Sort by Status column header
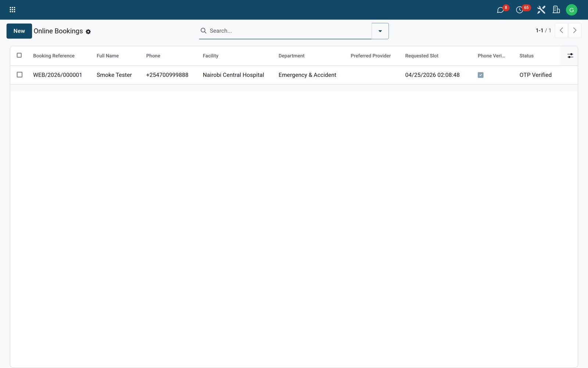588x368 pixels. (526, 56)
